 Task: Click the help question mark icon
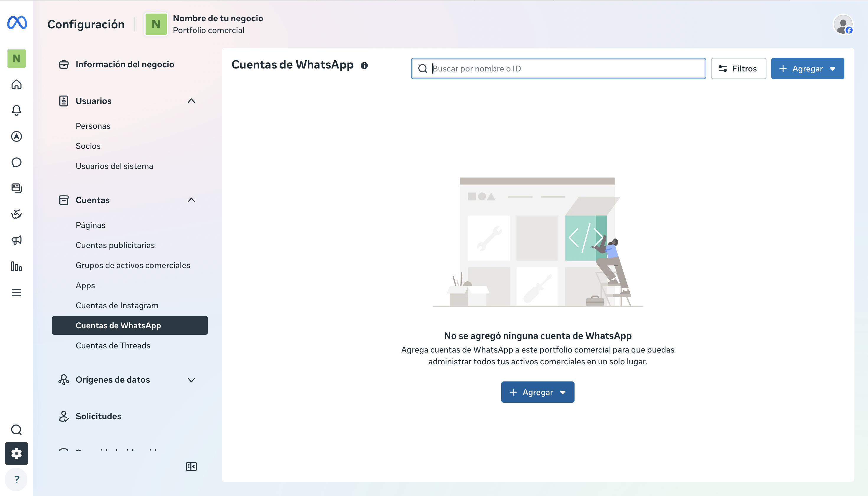point(16,480)
